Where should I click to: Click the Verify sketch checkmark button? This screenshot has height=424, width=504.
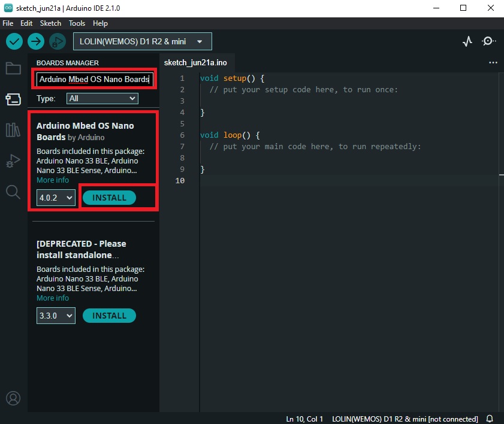coord(14,41)
